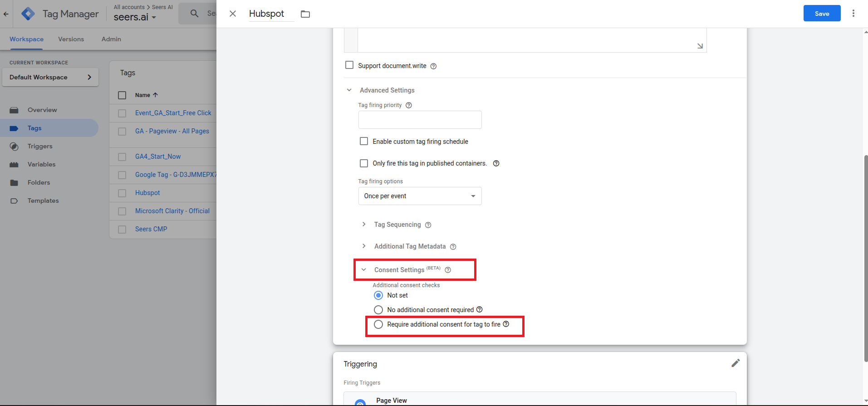Click the Tag firing priority input field
This screenshot has width=868, height=406.
pos(420,120)
